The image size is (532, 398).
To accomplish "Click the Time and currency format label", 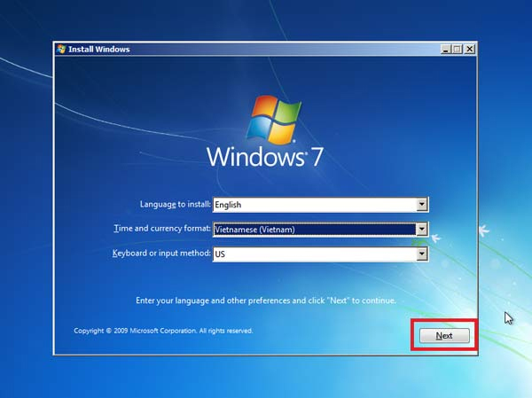I will click(x=162, y=229).
